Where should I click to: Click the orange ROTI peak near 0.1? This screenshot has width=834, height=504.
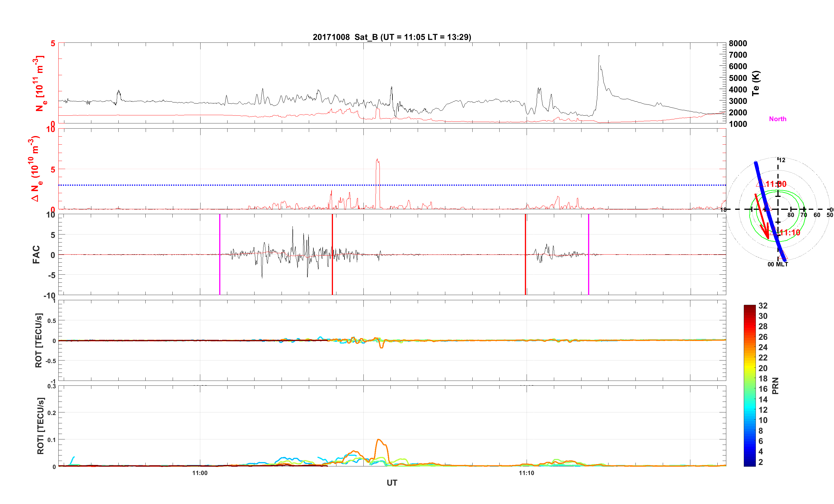379,440
